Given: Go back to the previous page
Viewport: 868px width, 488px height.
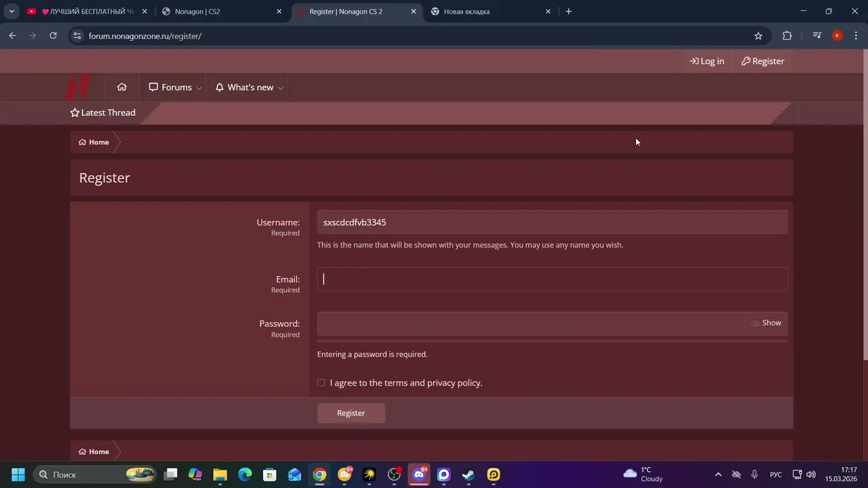Looking at the screenshot, I should click(12, 36).
